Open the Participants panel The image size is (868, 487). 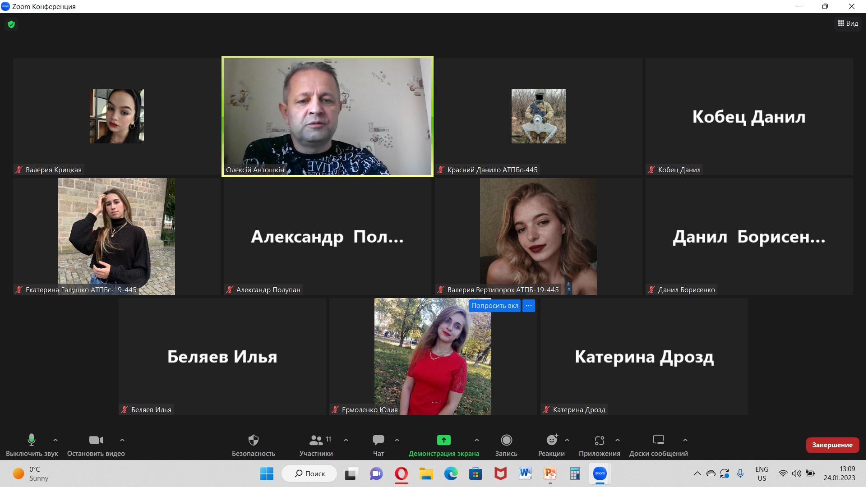316,445
